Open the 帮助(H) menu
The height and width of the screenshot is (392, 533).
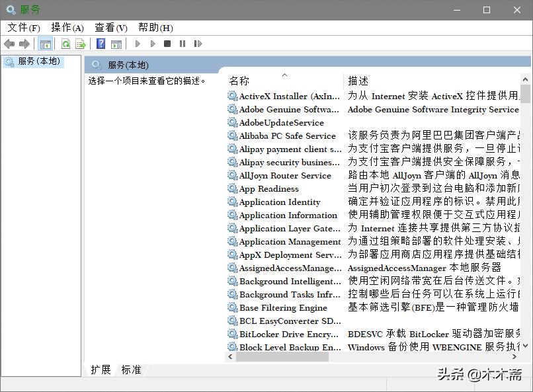pos(155,28)
